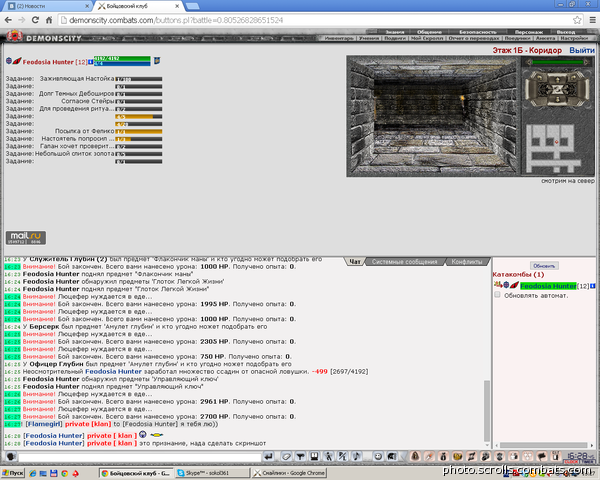Click the info icon next to Feodosia Hunter [12]
The height and width of the screenshot is (480, 600).
[91, 62]
